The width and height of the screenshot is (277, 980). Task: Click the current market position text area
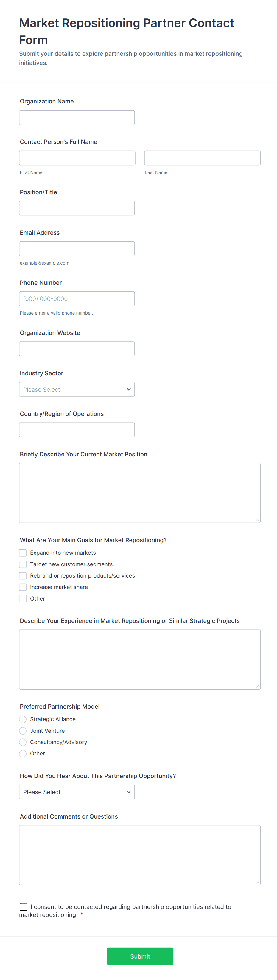(140, 493)
